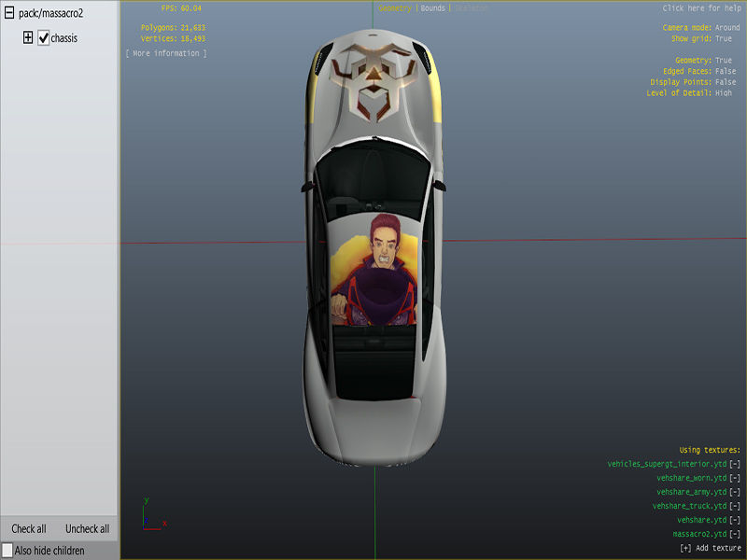The width and height of the screenshot is (747, 560).
Task: Switch to the Geometry view tab
Action: click(394, 8)
